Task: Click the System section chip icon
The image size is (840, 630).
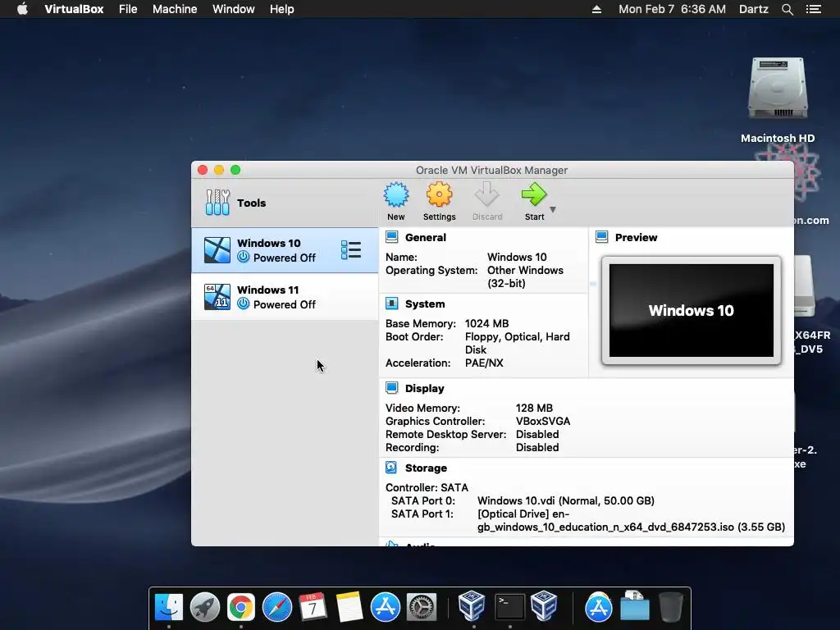Action: pyautogui.click(x=391, y=304)
